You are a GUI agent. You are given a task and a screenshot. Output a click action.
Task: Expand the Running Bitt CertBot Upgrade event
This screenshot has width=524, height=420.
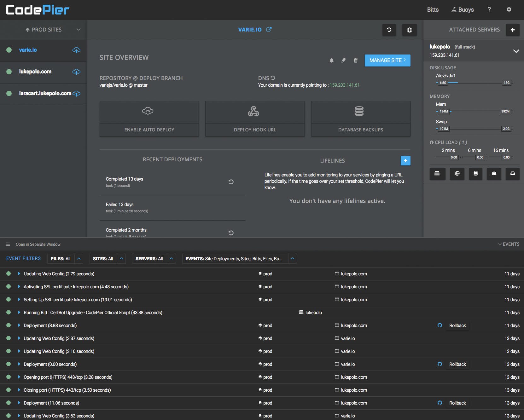19,313
